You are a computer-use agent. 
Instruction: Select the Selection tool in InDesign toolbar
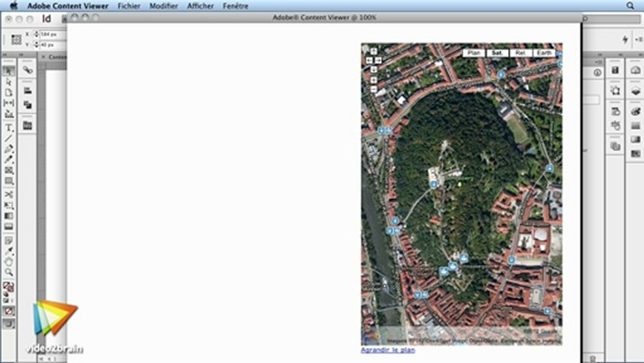pos(9,71)
